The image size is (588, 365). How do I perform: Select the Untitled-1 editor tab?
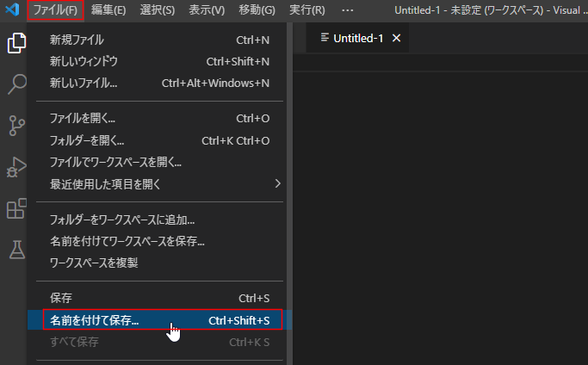coord(357,38)
